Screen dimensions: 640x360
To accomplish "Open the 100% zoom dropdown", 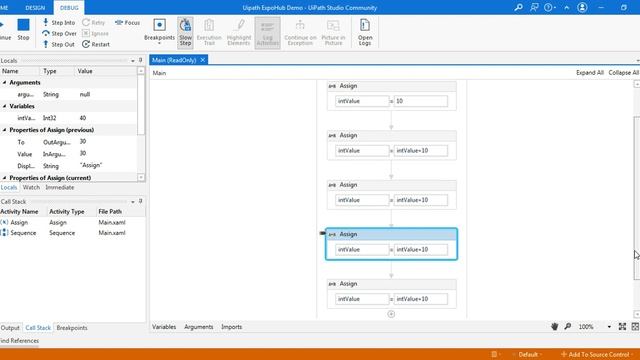I will pyautogui.click(x=609, y=327).
